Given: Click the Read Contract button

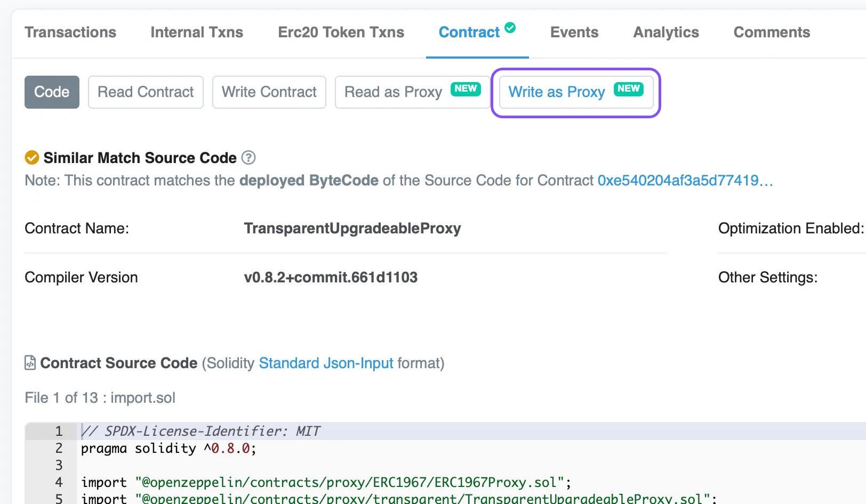Looking at the screenshot, I should [146, 92].
